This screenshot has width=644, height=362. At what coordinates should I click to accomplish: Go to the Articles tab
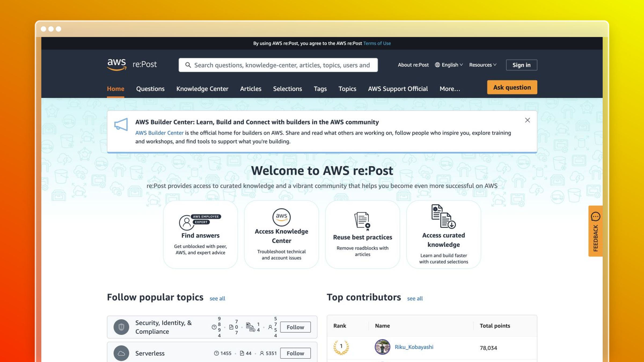coord(251,89)
